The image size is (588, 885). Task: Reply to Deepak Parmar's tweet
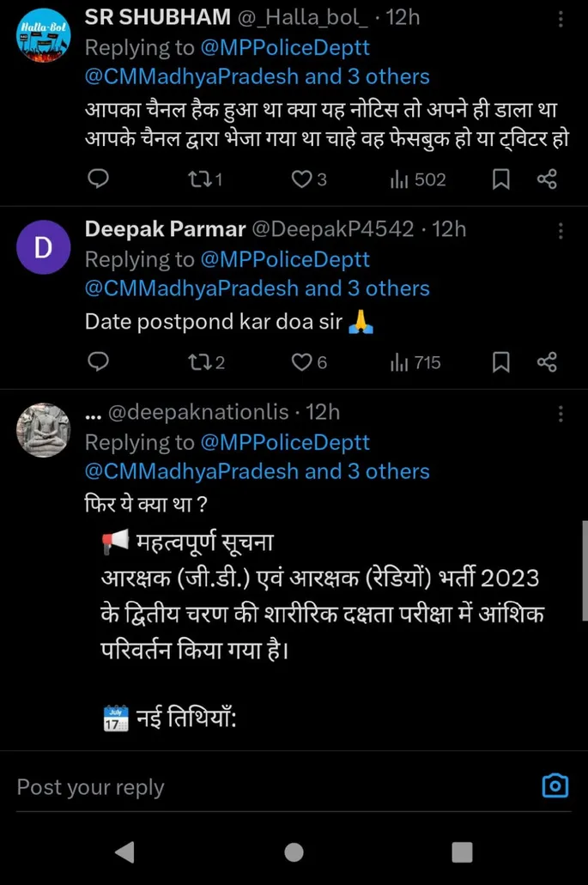(99, 362)
